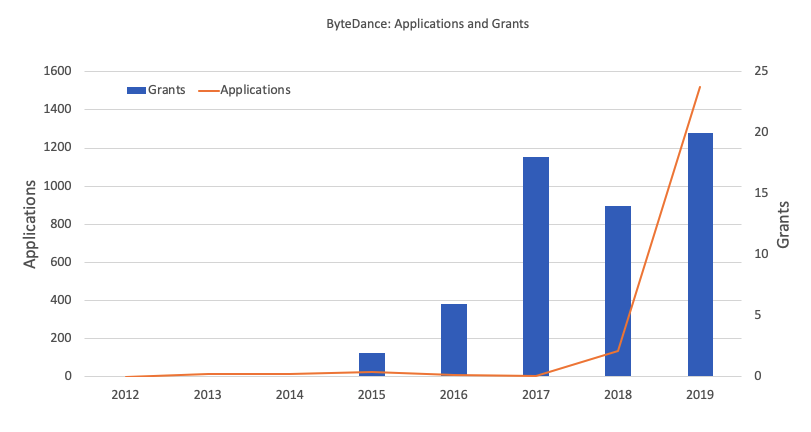
Task: Click right axis value "5"
Action: (x=758, y=315)
